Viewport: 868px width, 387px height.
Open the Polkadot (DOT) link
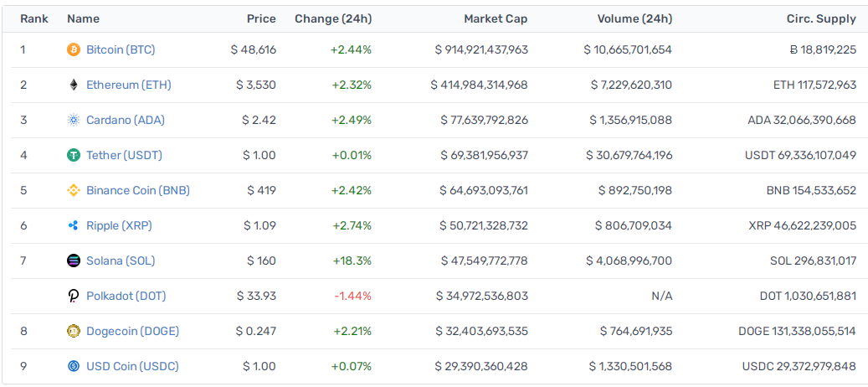tap(126, 297)
